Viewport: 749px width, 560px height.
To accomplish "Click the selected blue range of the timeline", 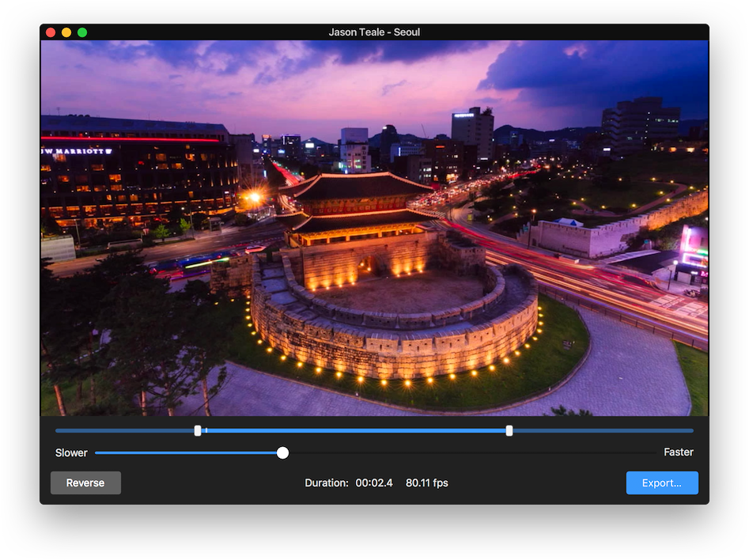I will (356, 431).
